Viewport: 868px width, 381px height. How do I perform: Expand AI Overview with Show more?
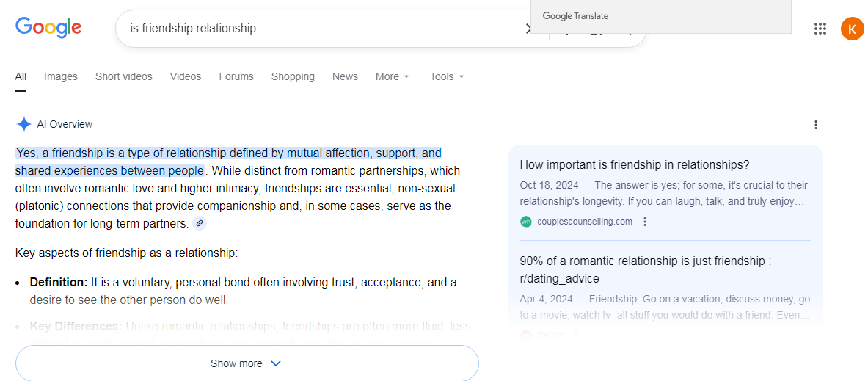pyautogui.click(x=247, y=363)
